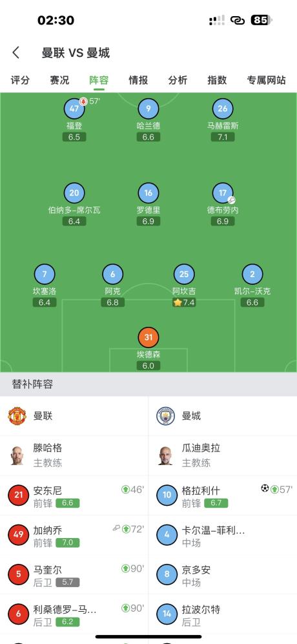Select player 47 福登 jersey icon
Image resolution: width=297 pixels, height=644 pixels.
pos(74,109)
